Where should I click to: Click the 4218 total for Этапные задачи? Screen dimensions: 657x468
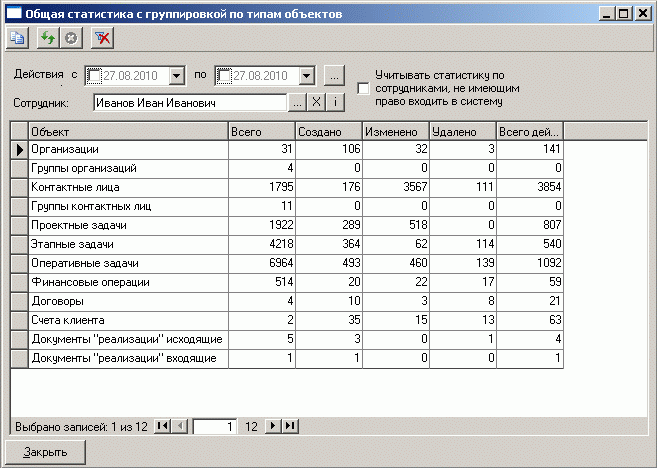[262, 244]
